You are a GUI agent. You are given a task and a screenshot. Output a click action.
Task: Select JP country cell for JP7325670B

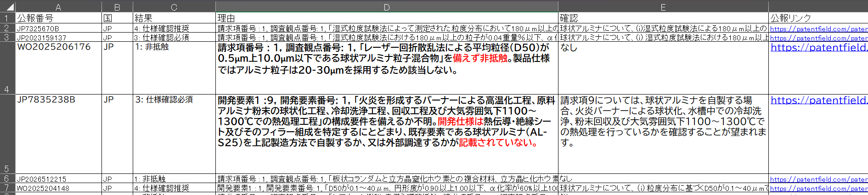tap(117, 28)
